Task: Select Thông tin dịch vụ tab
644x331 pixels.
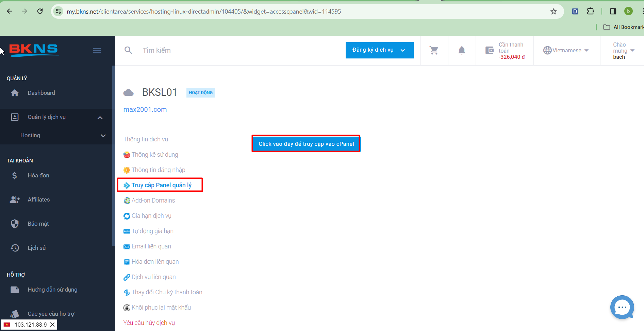Action: click(146, 139)
